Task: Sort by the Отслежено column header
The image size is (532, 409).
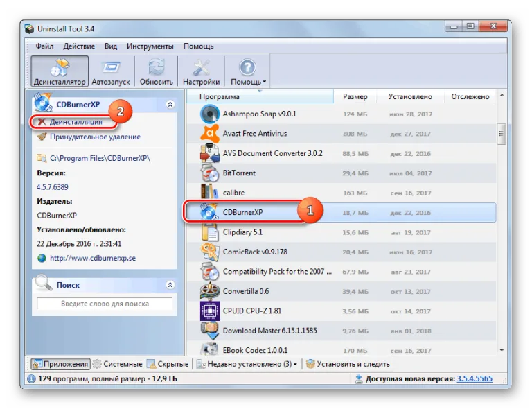Action: point(470,97)
